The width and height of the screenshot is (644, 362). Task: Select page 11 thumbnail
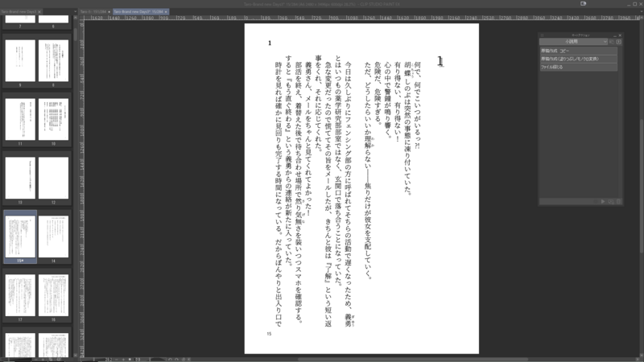(x=20, y=119)
